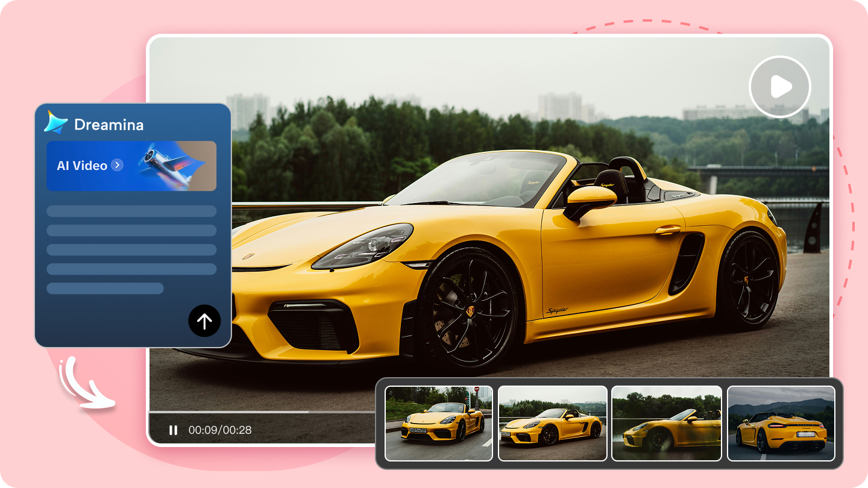
Task: Click the 00:09/00:28 time readout
Action: (x=220, y=430)
